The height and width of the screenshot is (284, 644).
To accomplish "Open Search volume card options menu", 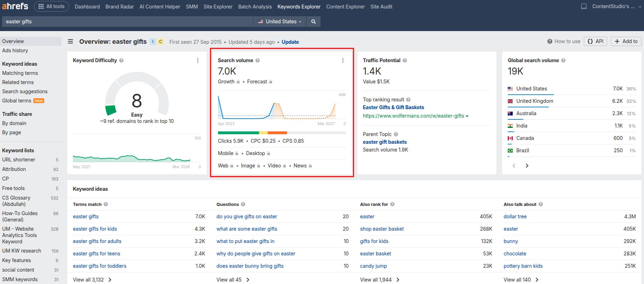I will [x=343, y=60].
